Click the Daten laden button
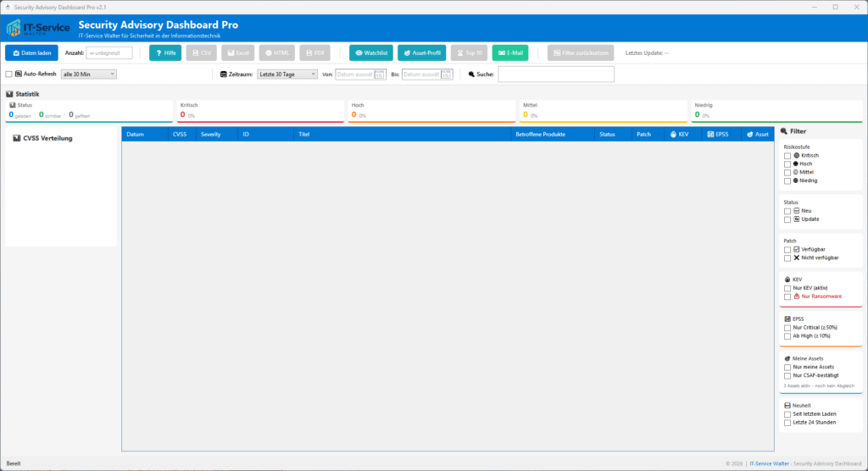The height and width of the screenshot is (471, 868). (x=31, y=53)
